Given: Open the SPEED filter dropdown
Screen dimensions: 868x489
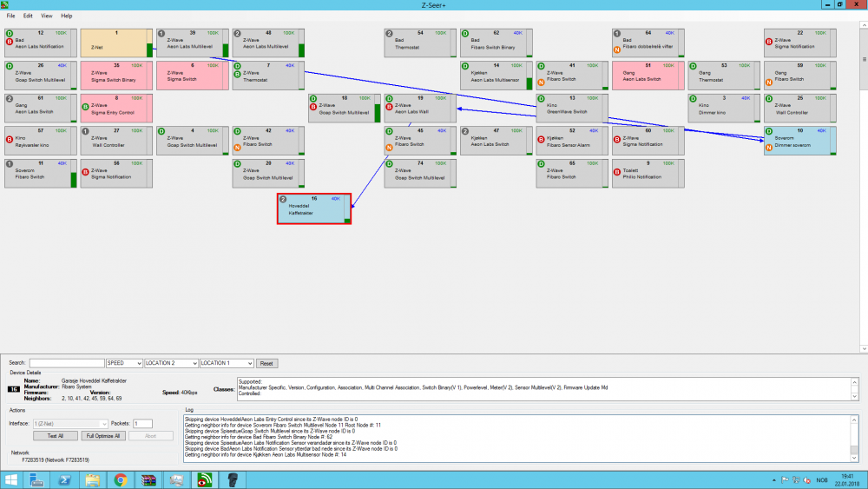Looking at the screenshot, I should pyautogui.click(x=123, y=363).
